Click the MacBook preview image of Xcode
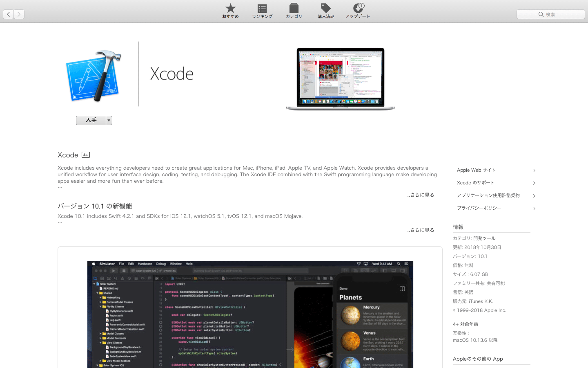This screenshot has height=368, width=588. coord(340,79)
